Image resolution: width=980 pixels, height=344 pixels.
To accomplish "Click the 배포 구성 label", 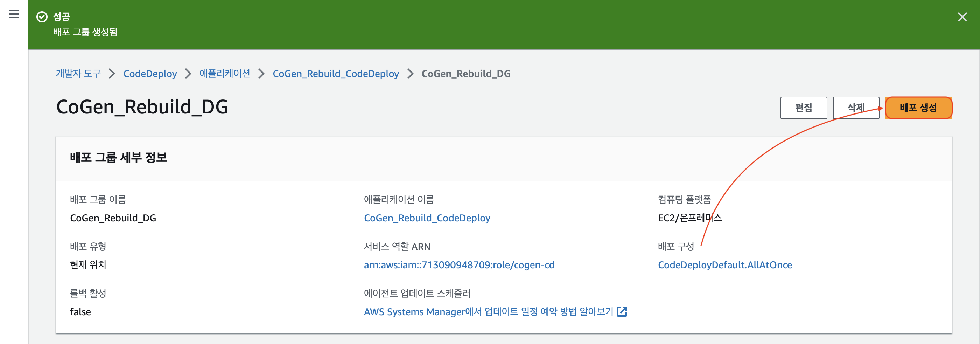I will 676,247.
